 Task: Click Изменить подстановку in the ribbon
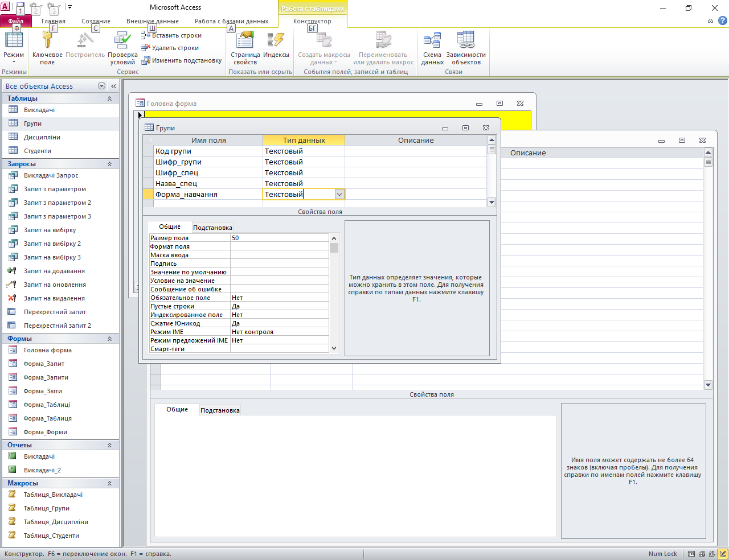tap(182, 60)
